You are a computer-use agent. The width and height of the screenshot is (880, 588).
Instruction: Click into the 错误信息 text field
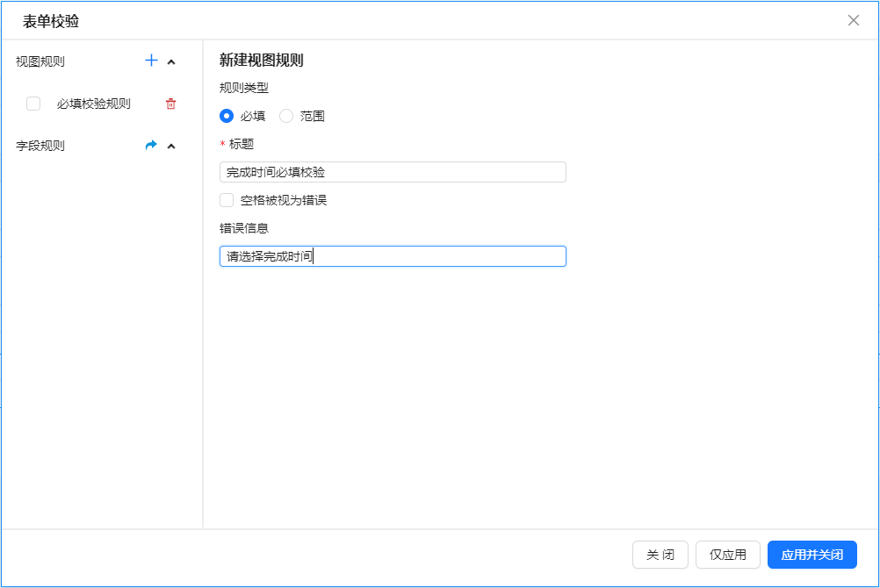point(393,256)
